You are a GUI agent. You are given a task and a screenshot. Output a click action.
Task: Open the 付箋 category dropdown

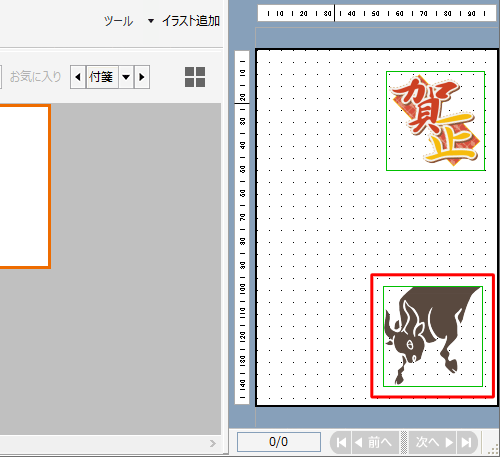point(126,77)
